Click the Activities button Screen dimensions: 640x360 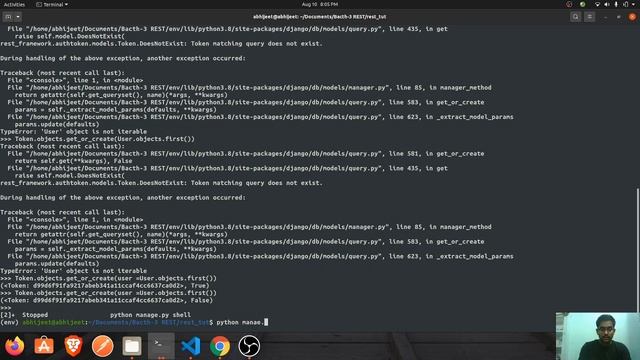click(x=14, y=4)
